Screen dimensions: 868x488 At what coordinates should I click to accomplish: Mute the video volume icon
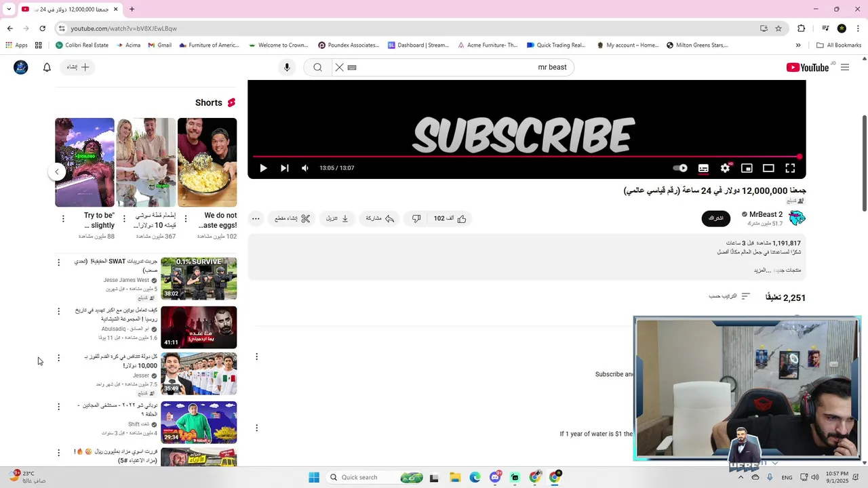(x=305, y=168)
